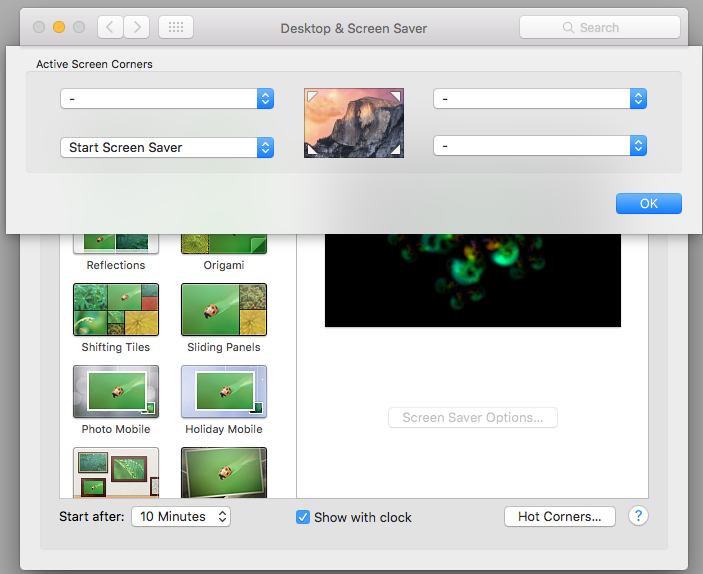Click the back navigation arrow
Screen dimensions: 703x574
(x=110, y=27)
